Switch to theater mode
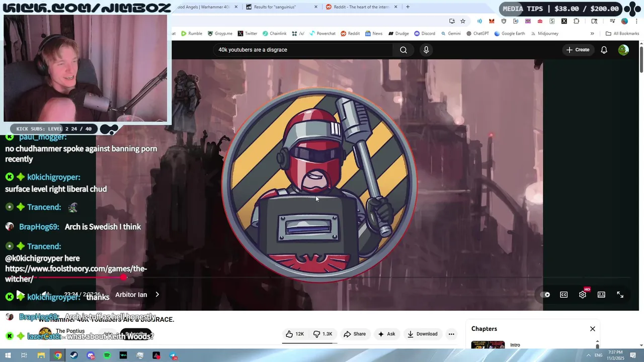The width and height of the screenshot is (644, 362). point(601,295)
